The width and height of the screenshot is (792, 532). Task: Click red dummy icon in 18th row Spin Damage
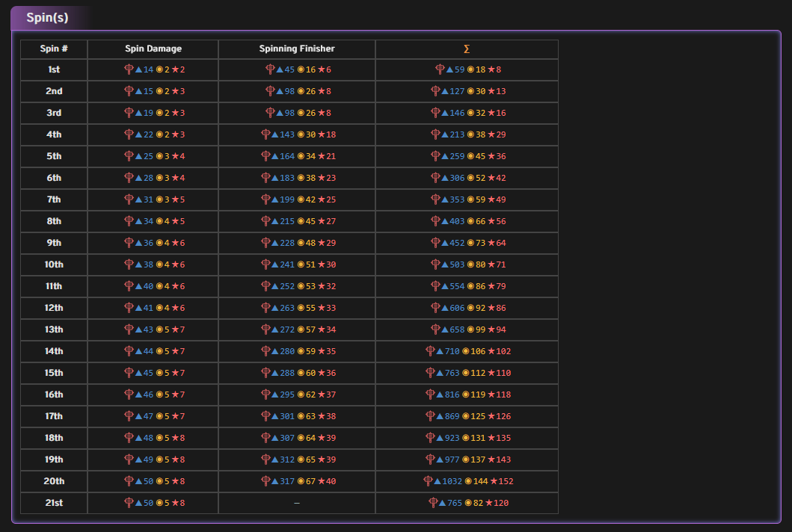[x=129, y=438]
